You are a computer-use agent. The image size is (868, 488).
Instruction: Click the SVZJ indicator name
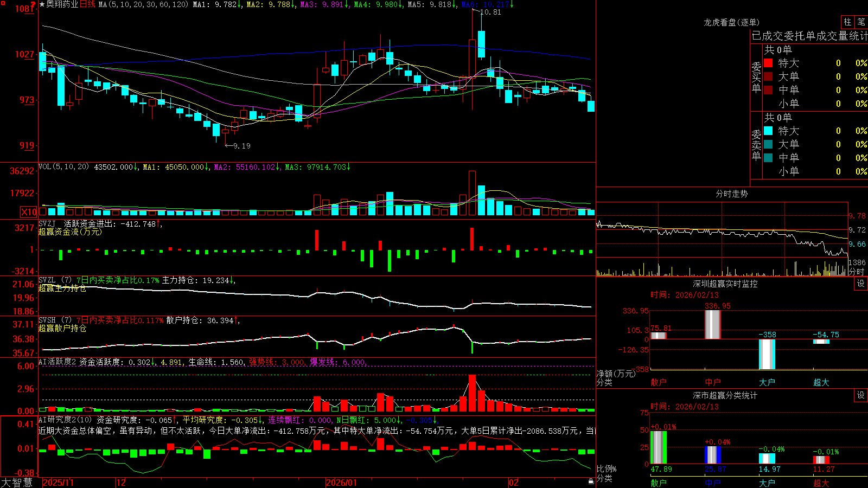[47, 223]
